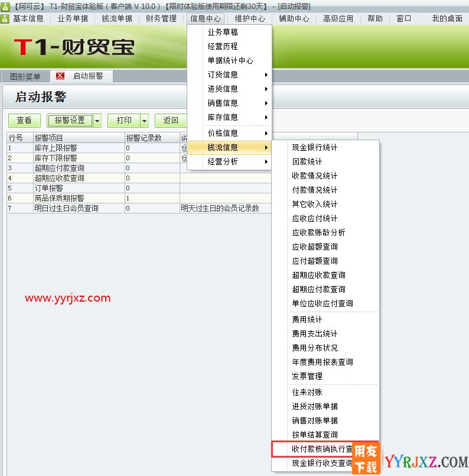Screen dimensions: 469x476
Task: Click the 打印 button
Action: coord(124,121)
